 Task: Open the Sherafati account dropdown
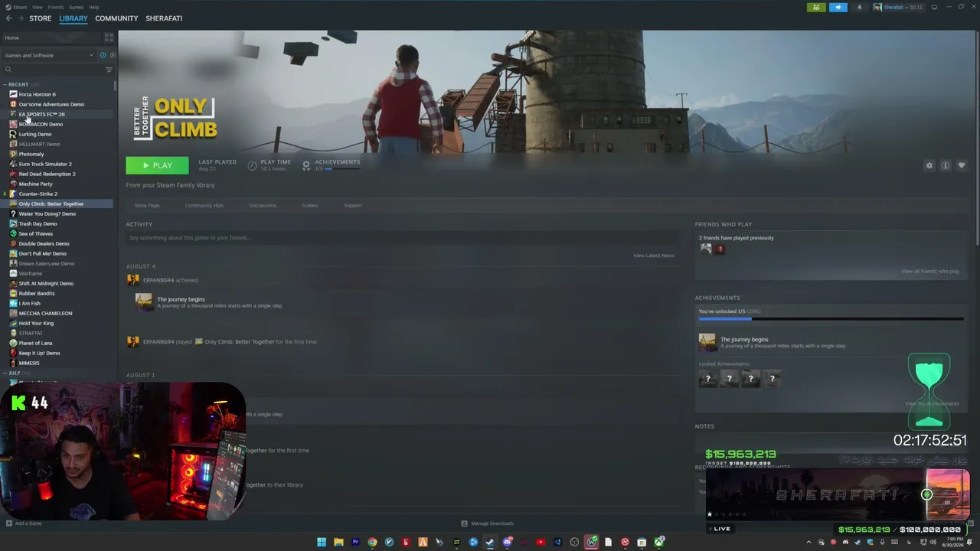898,8
